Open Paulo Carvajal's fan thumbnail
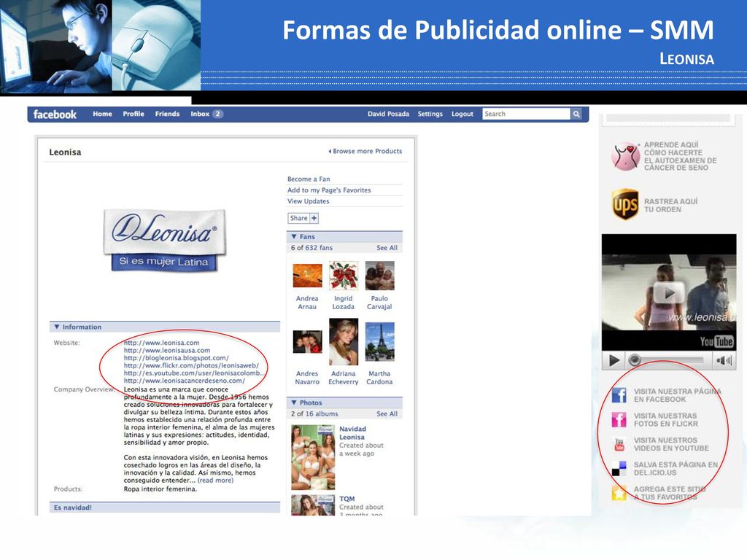The width and height of the screenshot is (747, 560). pos(379,275)
